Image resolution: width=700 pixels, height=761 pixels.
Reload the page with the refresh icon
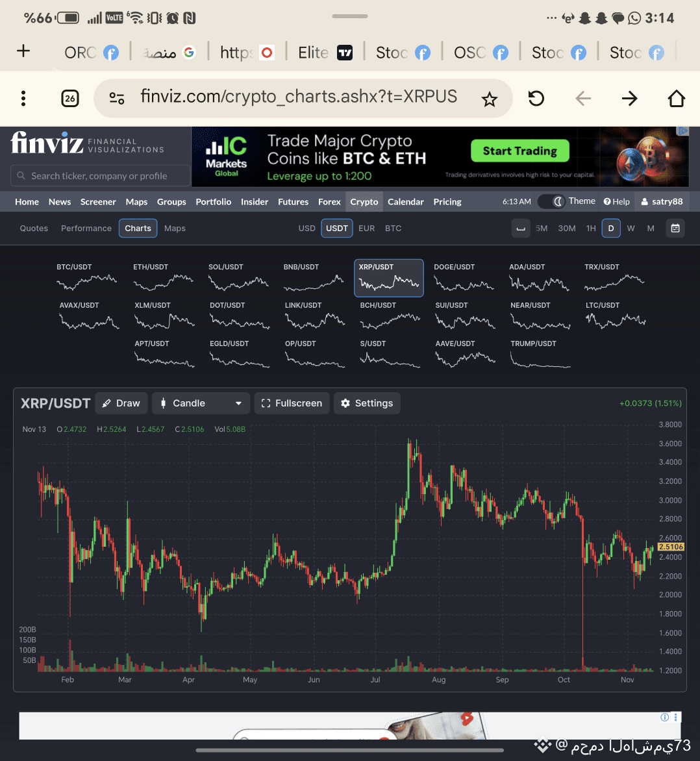pyautogui.click(x=536, y=99)
